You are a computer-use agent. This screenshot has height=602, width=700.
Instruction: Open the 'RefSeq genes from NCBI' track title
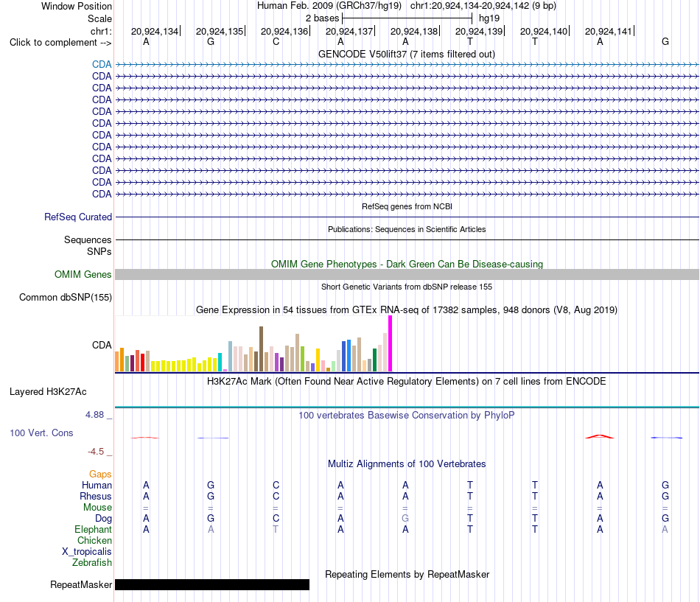[407, 206]
